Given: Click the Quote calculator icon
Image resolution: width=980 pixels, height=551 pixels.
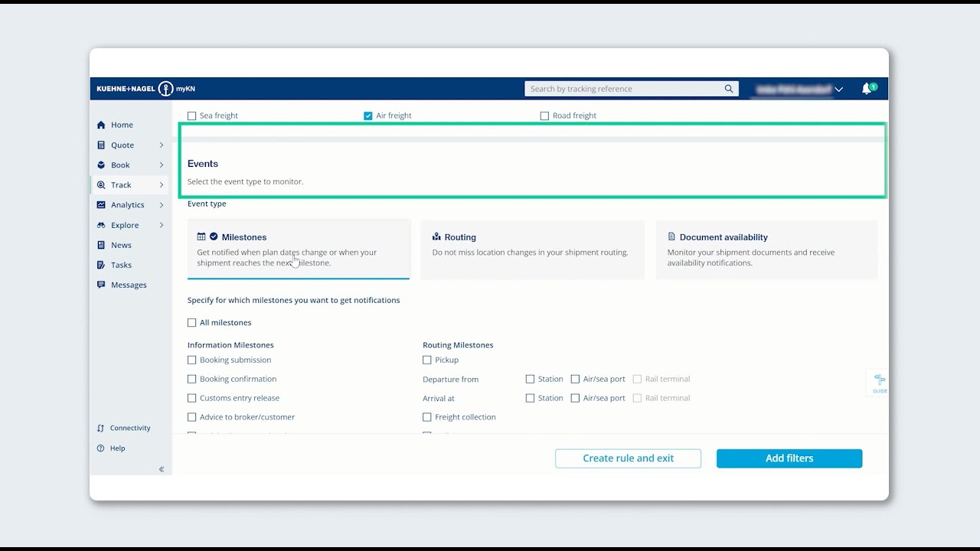Looking at the screenshot, I should coord(101,145).
